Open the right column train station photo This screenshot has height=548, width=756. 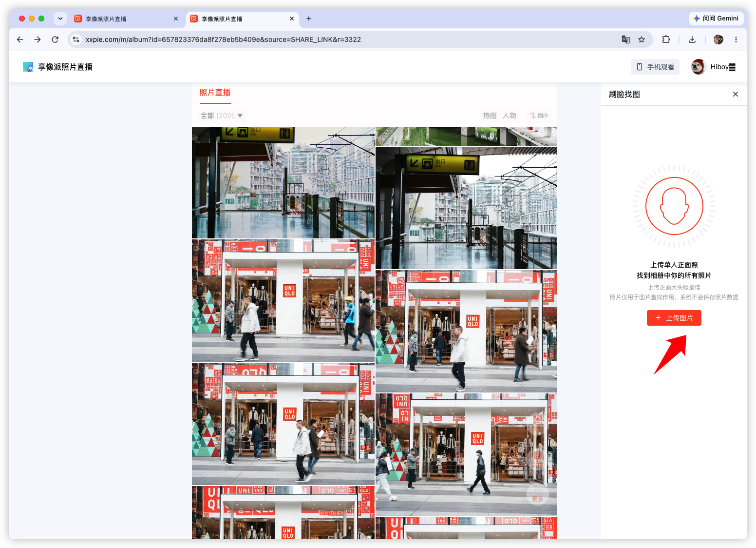click(466, 208)
